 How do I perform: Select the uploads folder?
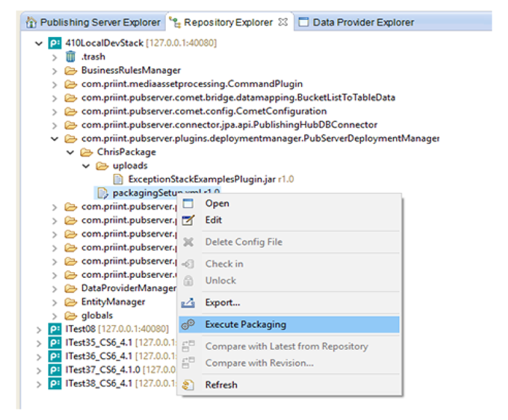tap(130, 166)
